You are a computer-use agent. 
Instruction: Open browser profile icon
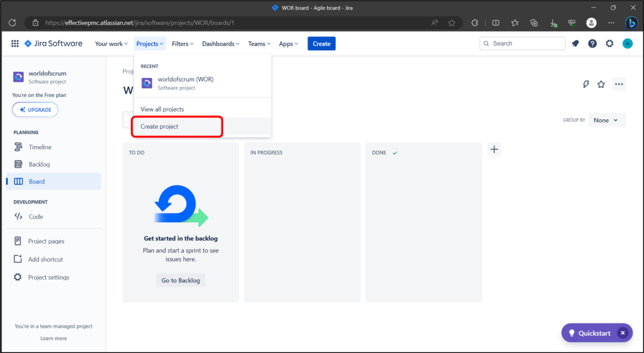[x=591, y=23]
